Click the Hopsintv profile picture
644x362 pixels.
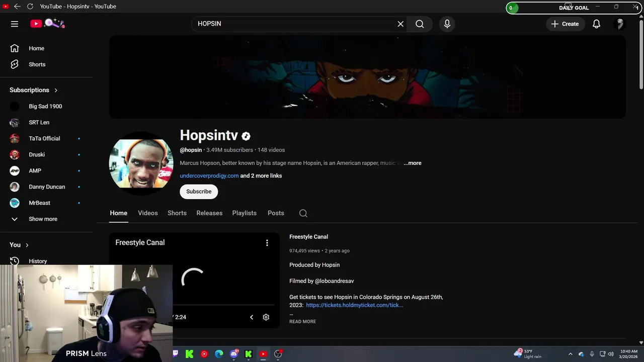click(141, 164)
